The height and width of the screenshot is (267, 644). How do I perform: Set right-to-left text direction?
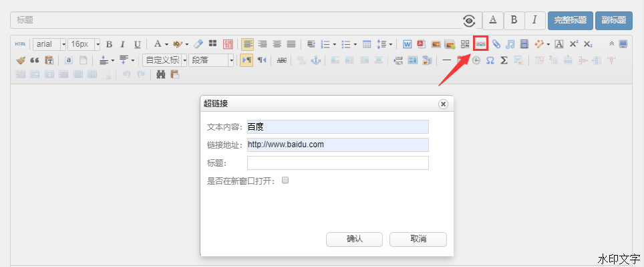[x=262, y=60]
